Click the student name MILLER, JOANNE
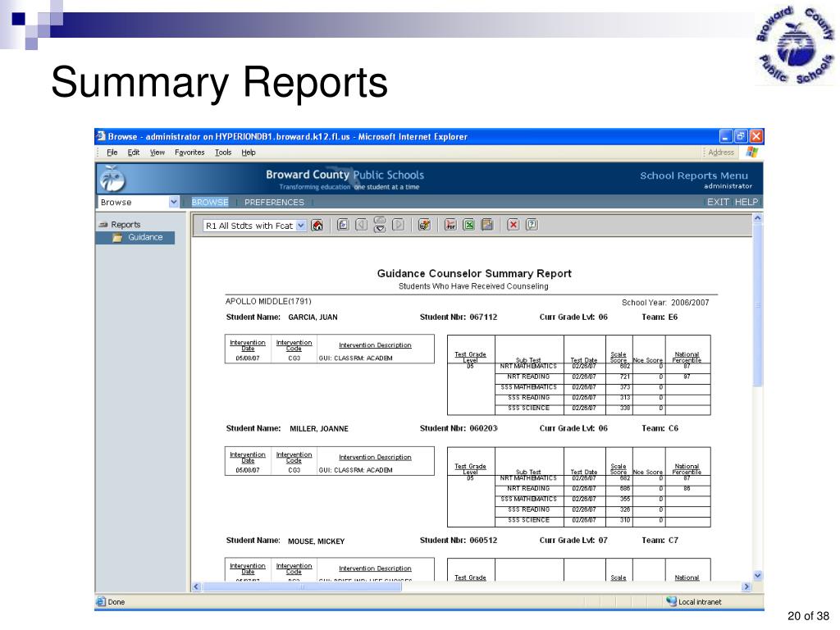840x630 pixels. click(x=319, y=428)
